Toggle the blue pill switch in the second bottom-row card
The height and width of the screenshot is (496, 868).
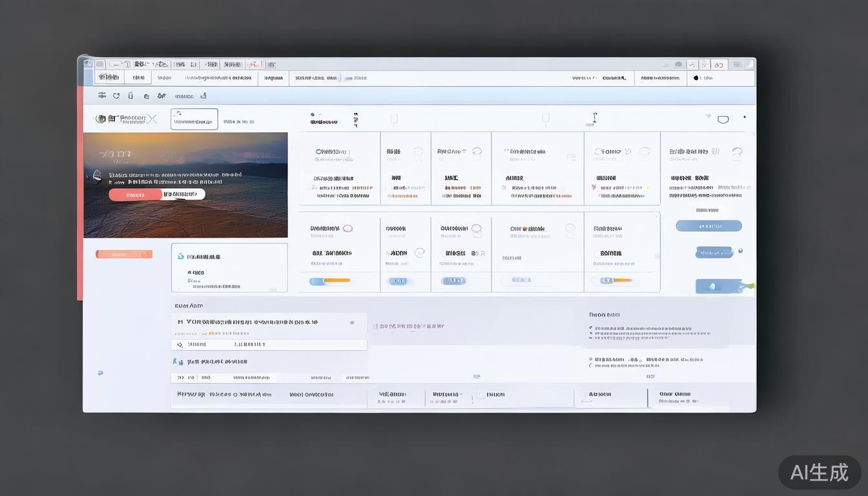[x=397, y=281]
